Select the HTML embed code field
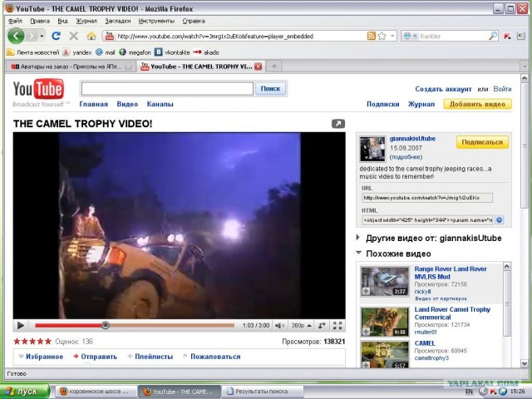 (x=427, y=219)
